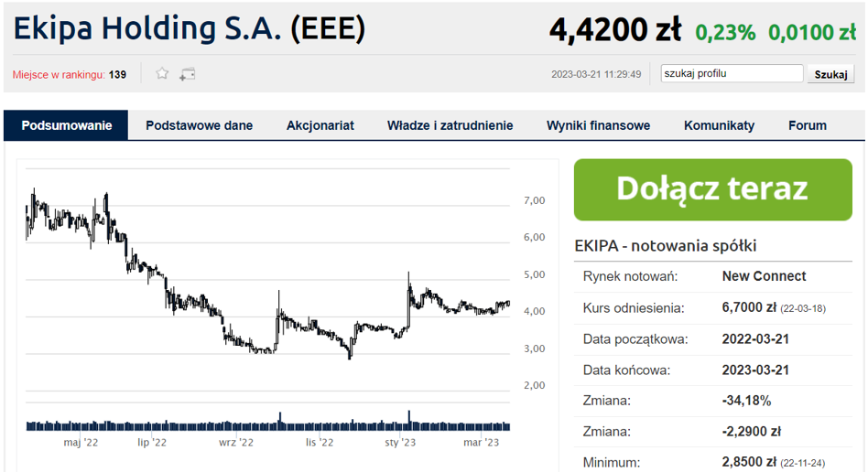Open the Akcjonariat tab
This screenshot has height=472, width=868.
320,125
